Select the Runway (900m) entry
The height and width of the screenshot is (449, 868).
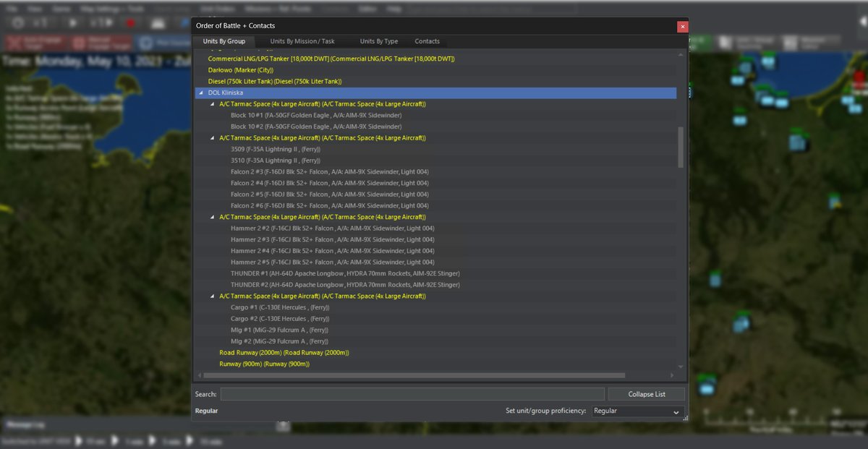pyautogui.click(x=435, y=364)
